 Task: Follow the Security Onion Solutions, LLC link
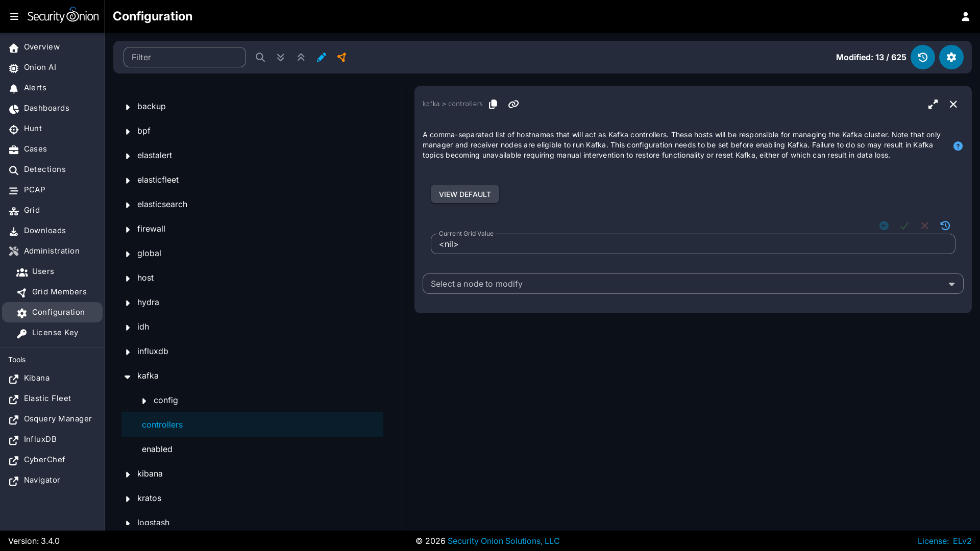(x=503, y=541)
